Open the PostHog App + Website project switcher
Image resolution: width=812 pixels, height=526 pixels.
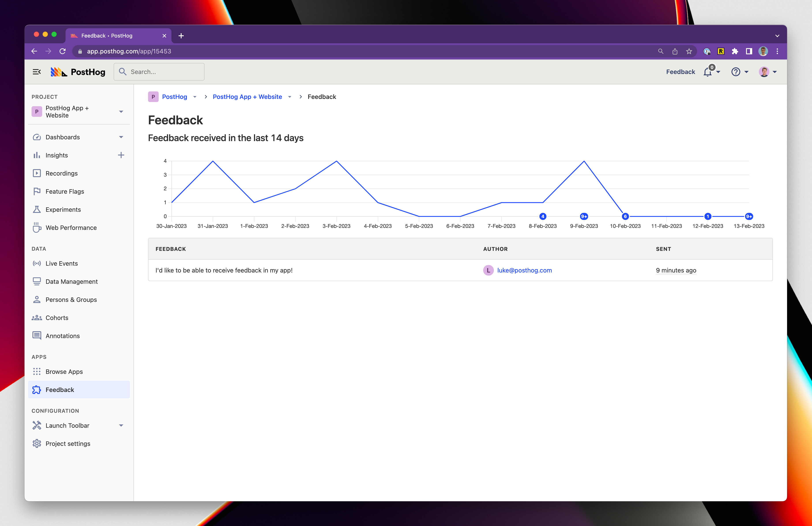pos(79,112)
